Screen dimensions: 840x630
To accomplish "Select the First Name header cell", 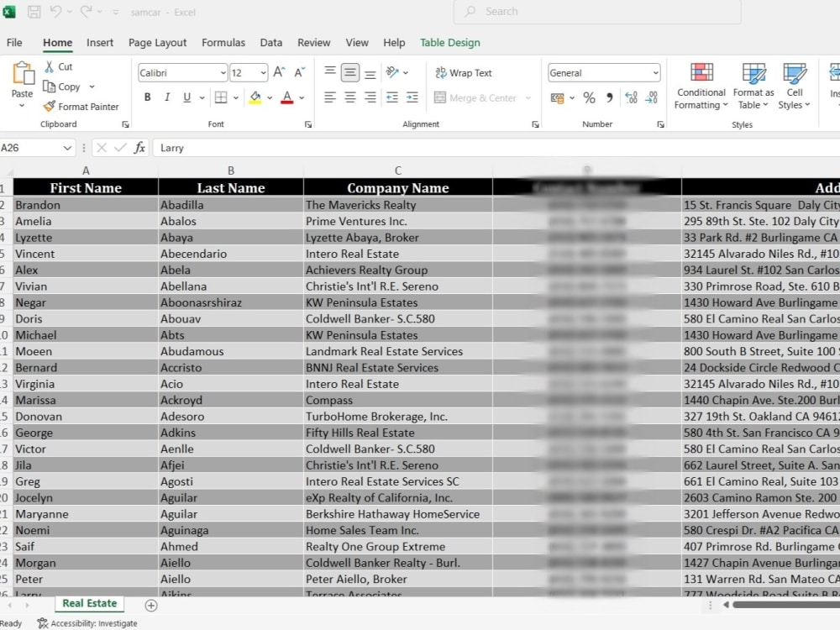I will tap(86, 187).
